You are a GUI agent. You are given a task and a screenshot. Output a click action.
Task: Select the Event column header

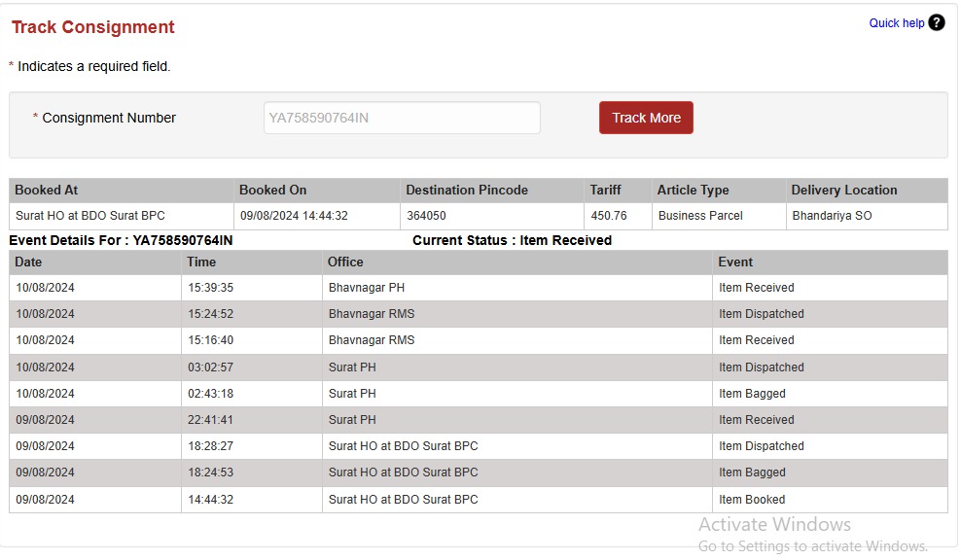(x=735, y=262)
